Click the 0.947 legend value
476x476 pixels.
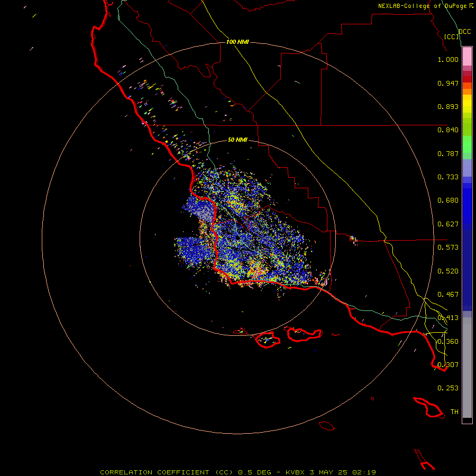(448, 83)
